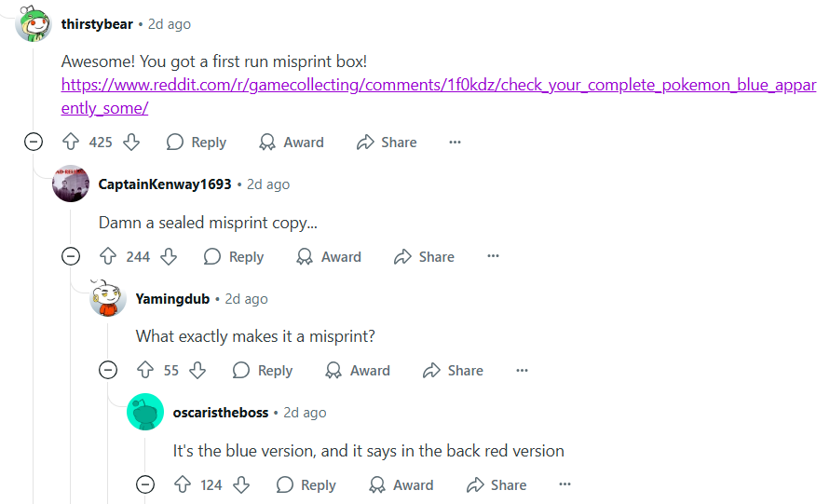Give an Award to thirstybear's comment
The width and height of the screenshot is (830, 504).
click(292, 143)
